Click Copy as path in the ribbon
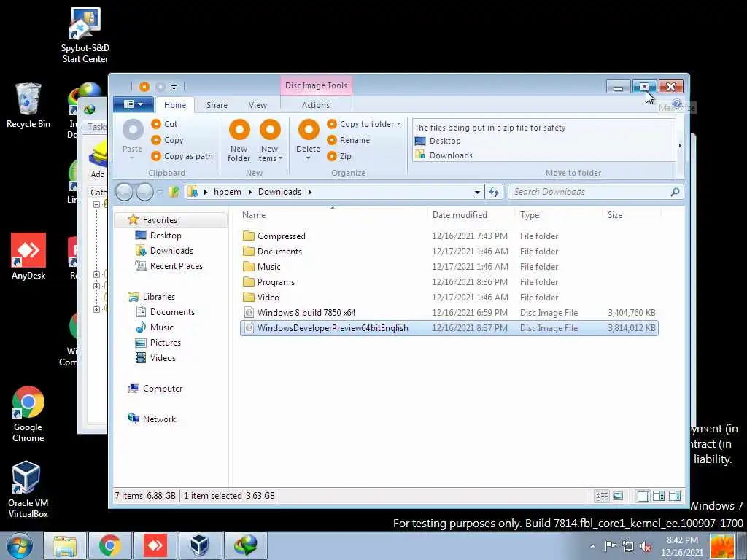 [x=182, y=156]
